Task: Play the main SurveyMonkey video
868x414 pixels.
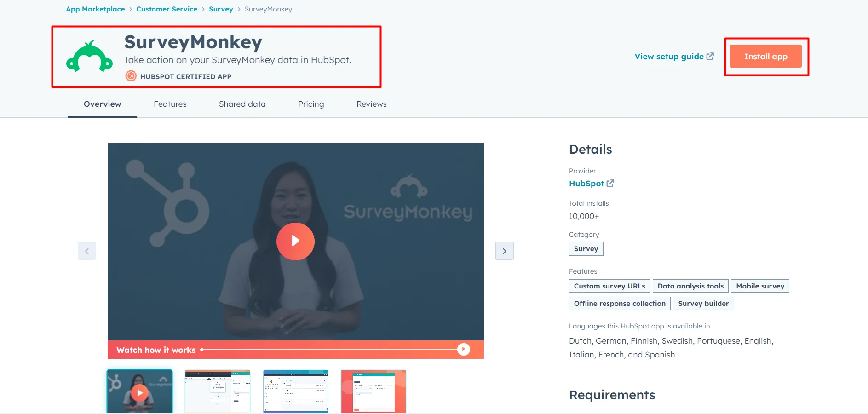Action: (295, 241)
